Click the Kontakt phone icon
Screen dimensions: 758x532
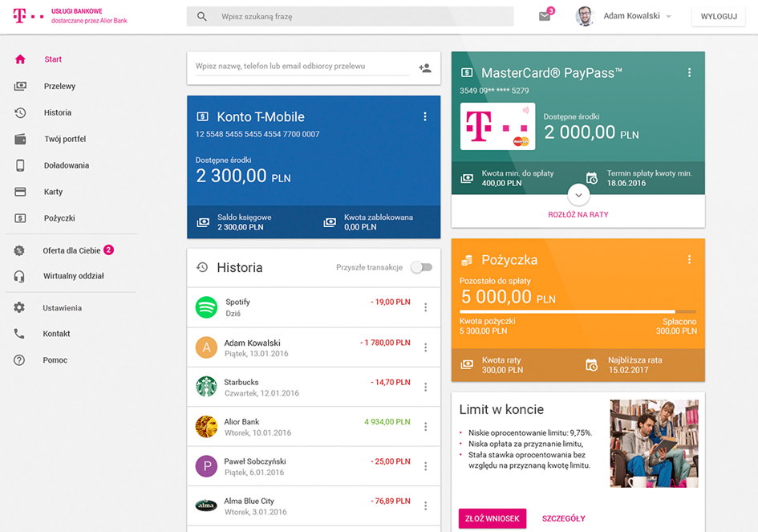pos(19,334)
